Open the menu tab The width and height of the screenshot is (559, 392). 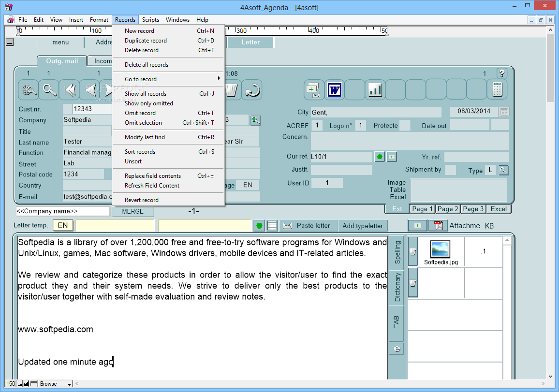(60, 43)
